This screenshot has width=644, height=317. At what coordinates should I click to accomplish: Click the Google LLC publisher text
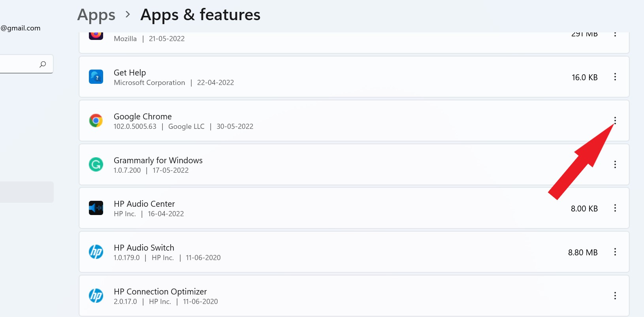(x=186, y=126)
